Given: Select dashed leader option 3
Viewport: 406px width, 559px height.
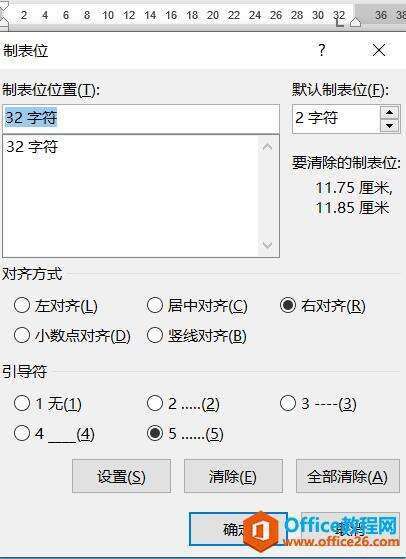Looking at the screenshot, I should click(318, 404).
